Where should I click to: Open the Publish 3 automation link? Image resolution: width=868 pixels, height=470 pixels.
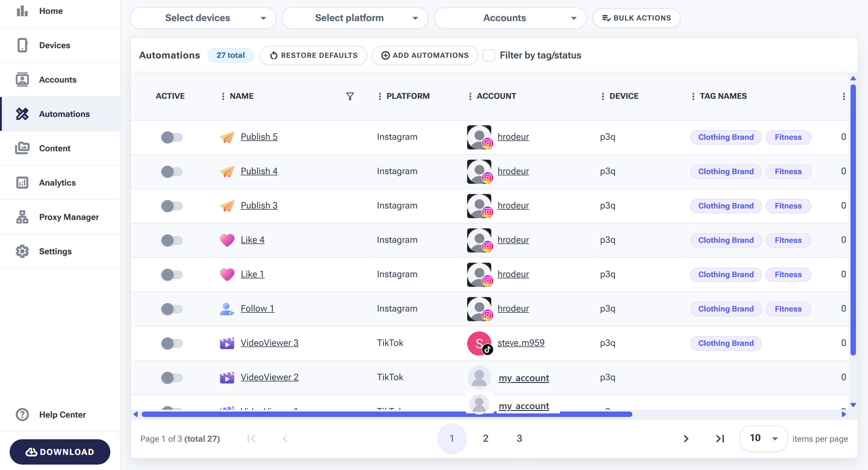coord(259,205)
